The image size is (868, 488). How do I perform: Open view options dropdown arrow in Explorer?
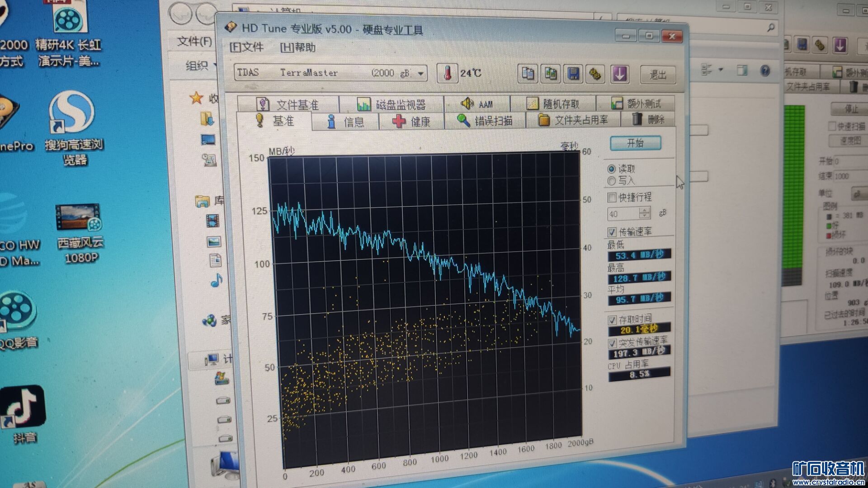point(721,70)
